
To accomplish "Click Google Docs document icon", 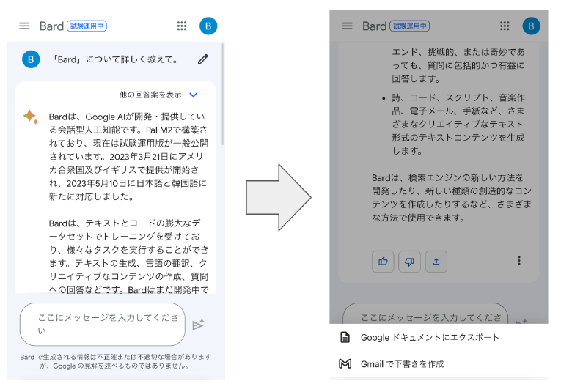I will 345,337.
